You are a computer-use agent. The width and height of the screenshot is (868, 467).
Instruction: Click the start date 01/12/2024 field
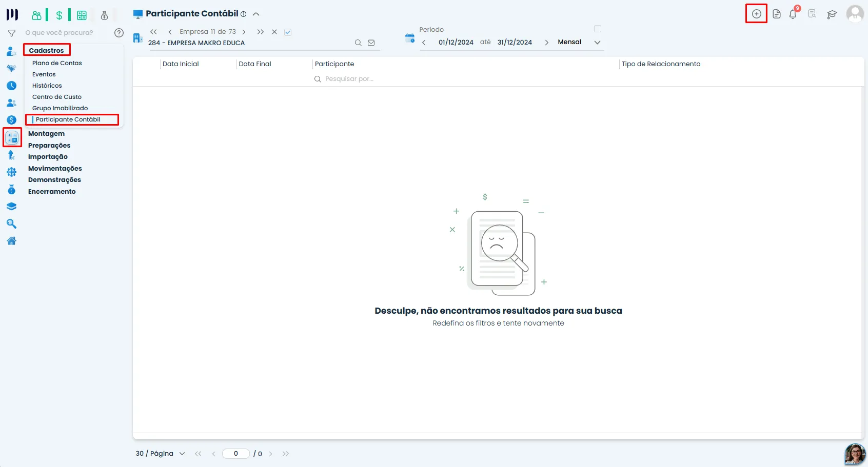[456, 43]
